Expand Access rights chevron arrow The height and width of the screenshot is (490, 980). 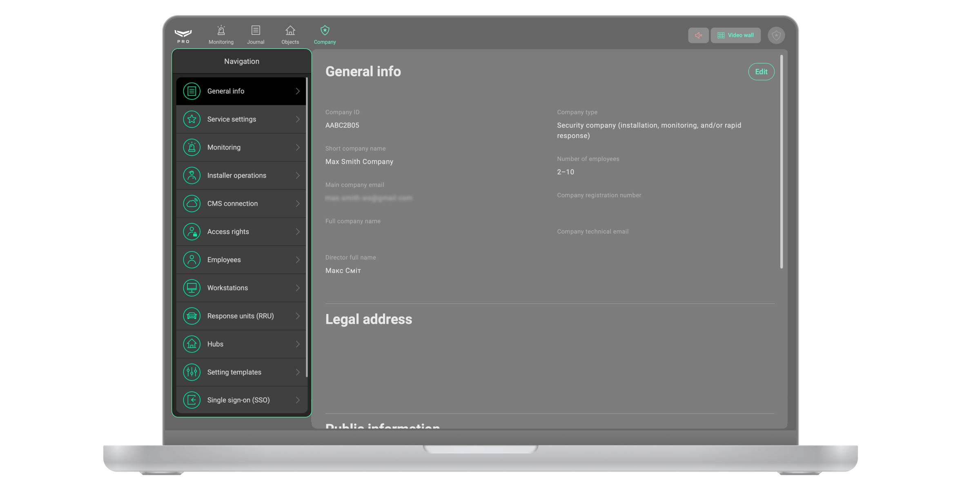pos(298,232)
